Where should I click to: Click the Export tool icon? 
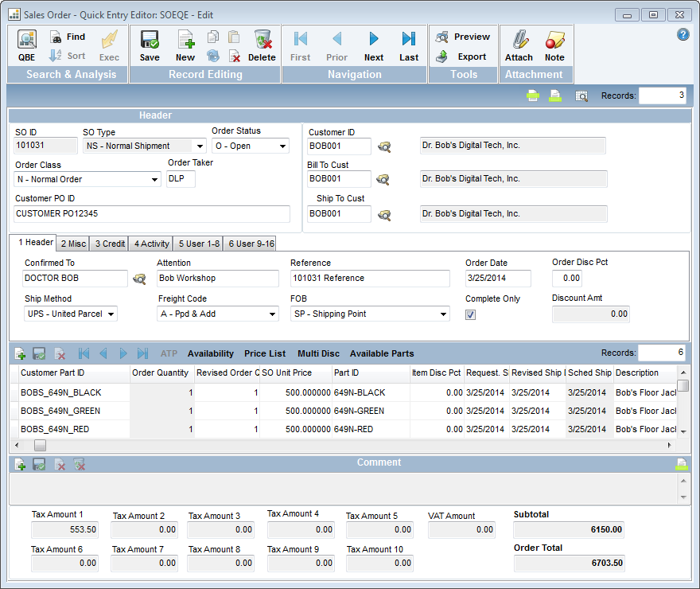442,57
